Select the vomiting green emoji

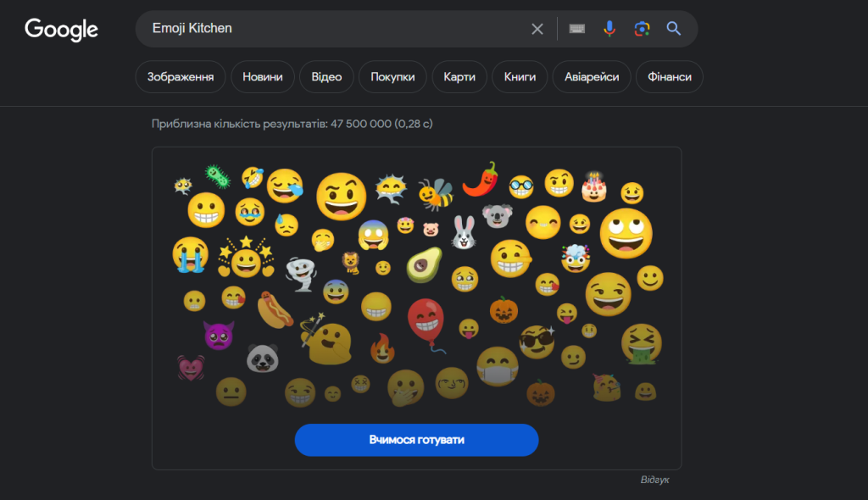(x=642, y=344)
